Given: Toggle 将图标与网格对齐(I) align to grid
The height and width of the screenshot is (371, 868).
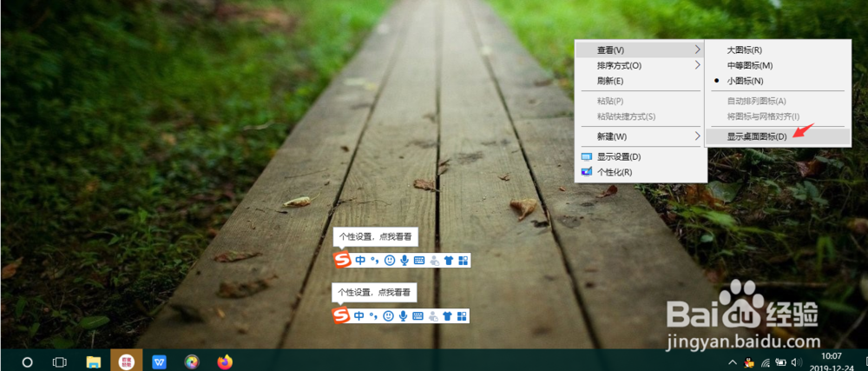Looking at the screenshot, I should 778,116.
